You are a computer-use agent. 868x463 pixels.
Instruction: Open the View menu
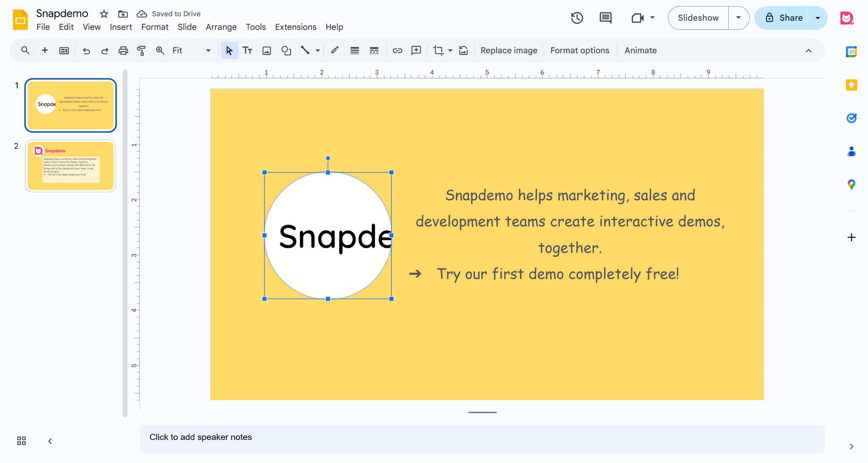point(92,27)
